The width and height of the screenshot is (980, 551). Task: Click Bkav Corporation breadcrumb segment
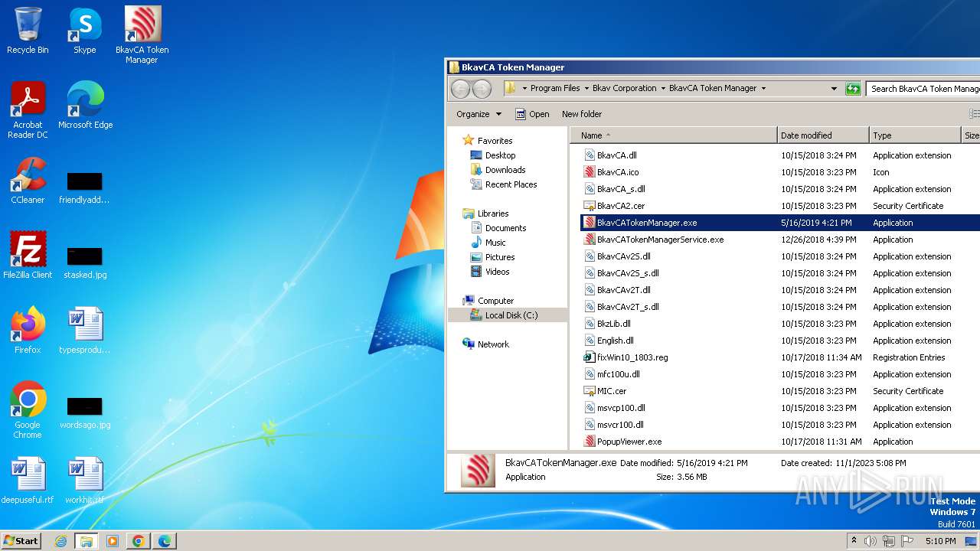click(x=624, y=89)
